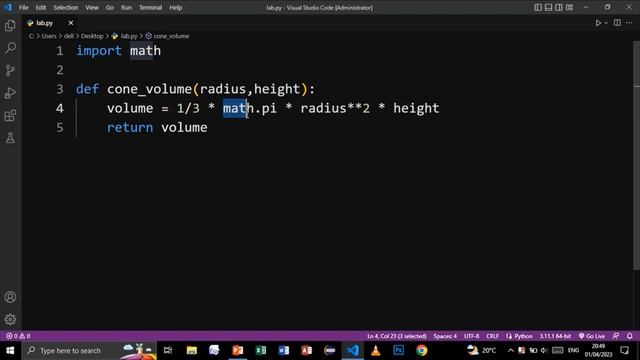Open the Explorer view in activity bar
Image resolution: width=640 pixels, height=360 pixels.
point(10,25)
